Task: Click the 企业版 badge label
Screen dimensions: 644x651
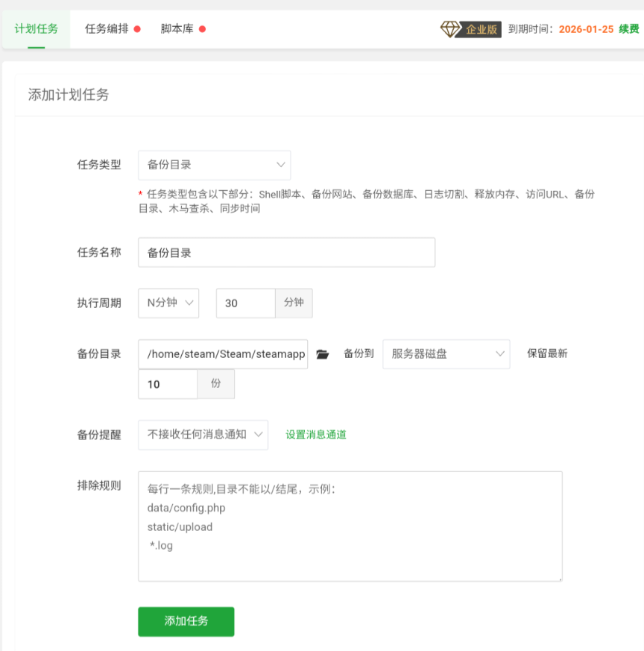Action: (x=482, y=29)
